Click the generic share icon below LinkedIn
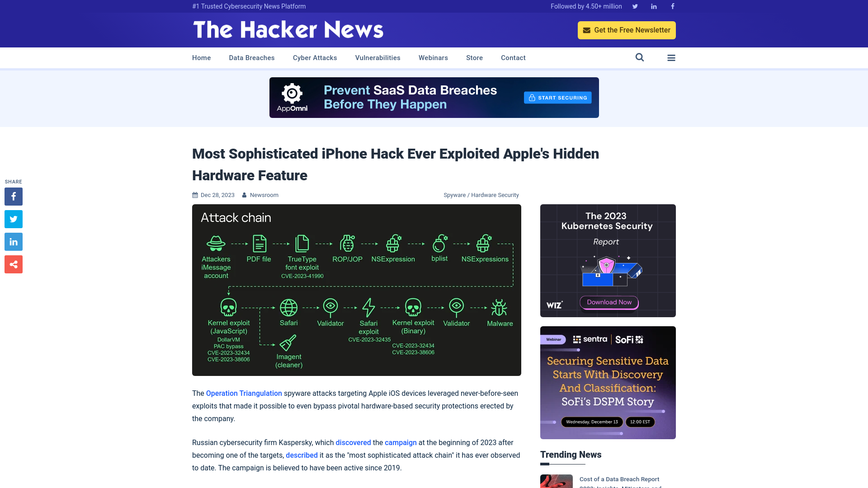Viewport: 868px width, 488px height. click(x=13, y=264)
